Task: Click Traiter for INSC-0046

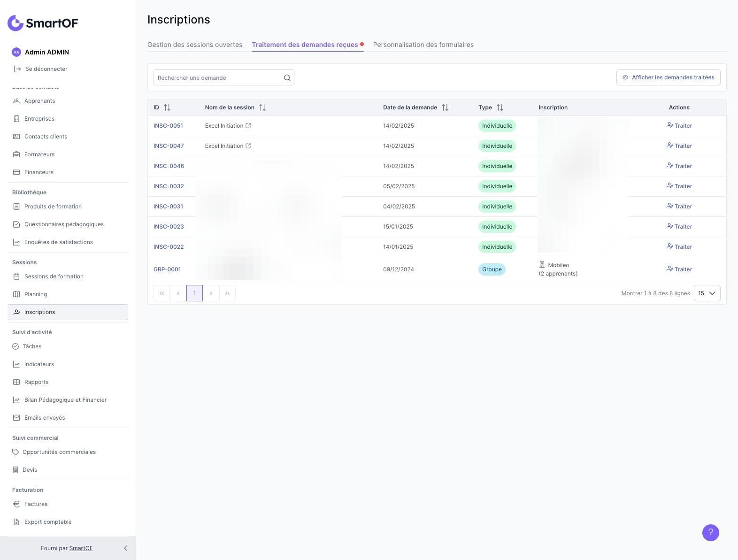Action: tap(679, 166)
